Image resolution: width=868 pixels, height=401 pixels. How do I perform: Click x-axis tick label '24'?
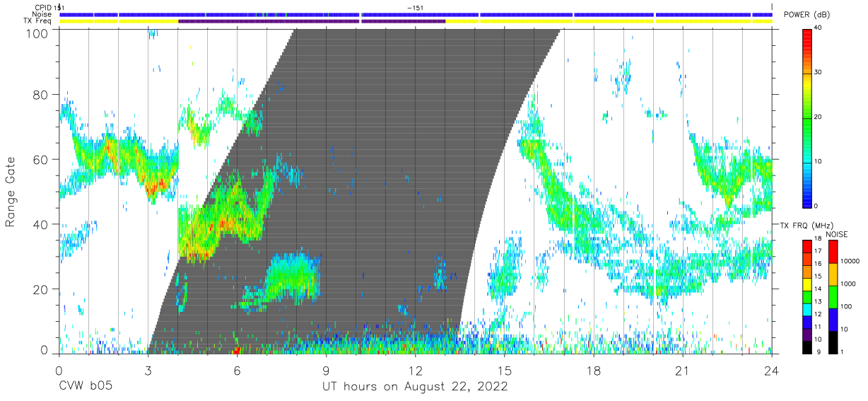point(772,370)
